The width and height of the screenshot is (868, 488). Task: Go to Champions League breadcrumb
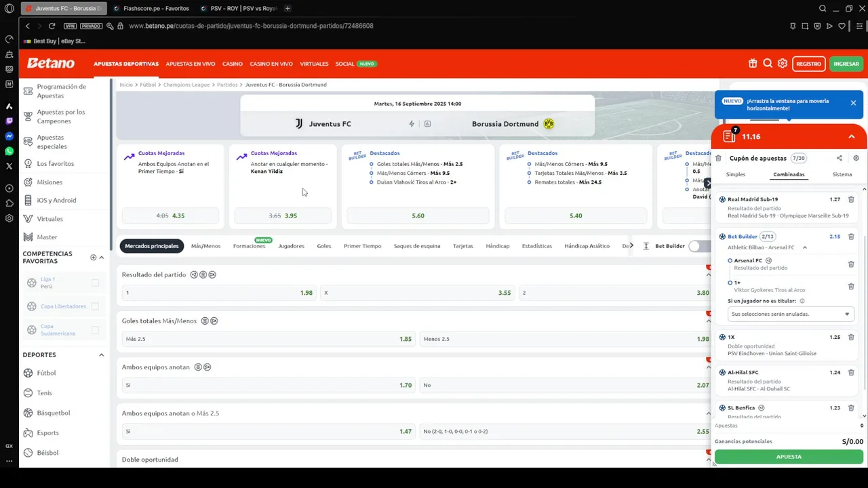pos(186,85)
